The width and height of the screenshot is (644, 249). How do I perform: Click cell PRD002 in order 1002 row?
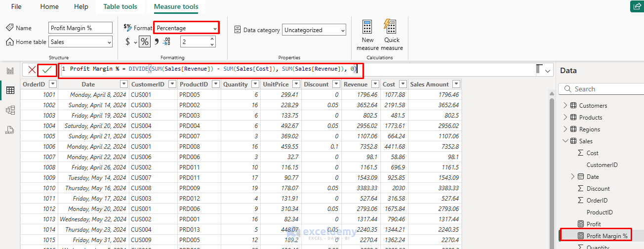199,105
